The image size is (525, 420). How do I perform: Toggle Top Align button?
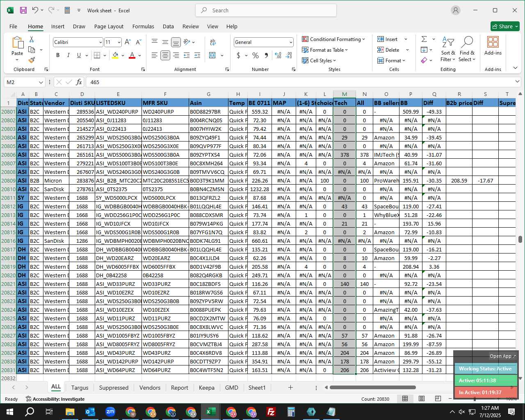pos(155,42)
